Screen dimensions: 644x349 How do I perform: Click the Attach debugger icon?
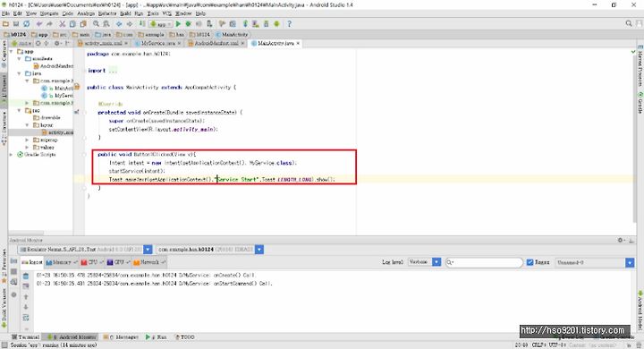209,24
